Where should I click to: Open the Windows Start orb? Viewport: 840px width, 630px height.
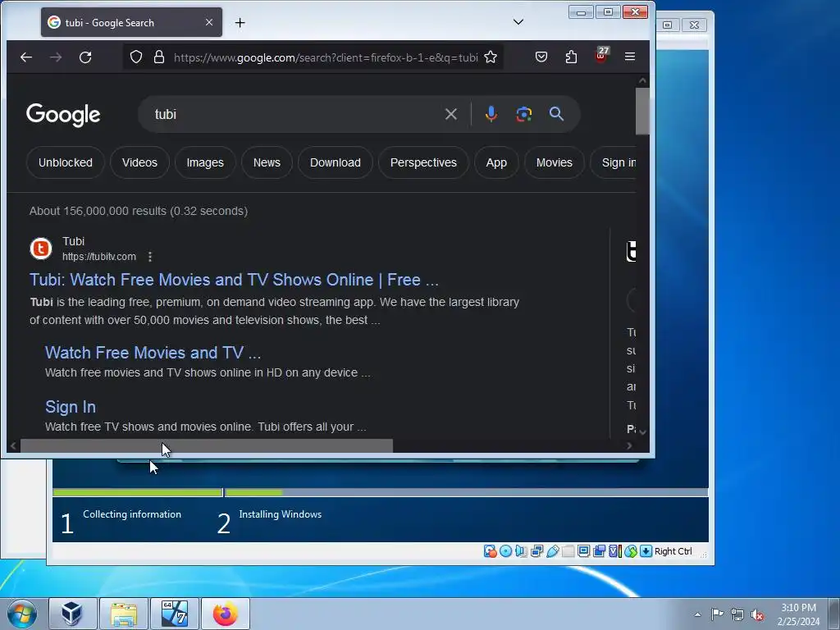click(x=22, y=614)
